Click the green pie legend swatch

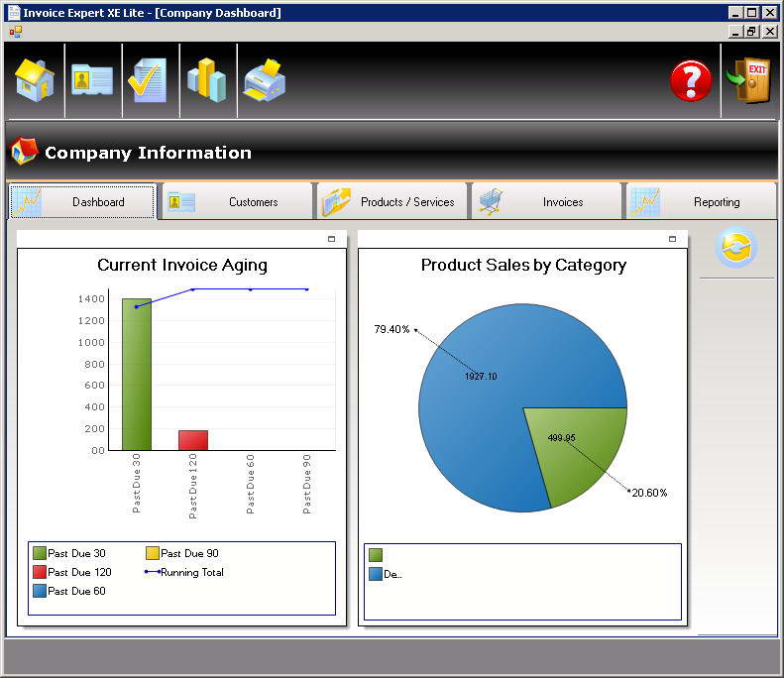coord(376,555)
